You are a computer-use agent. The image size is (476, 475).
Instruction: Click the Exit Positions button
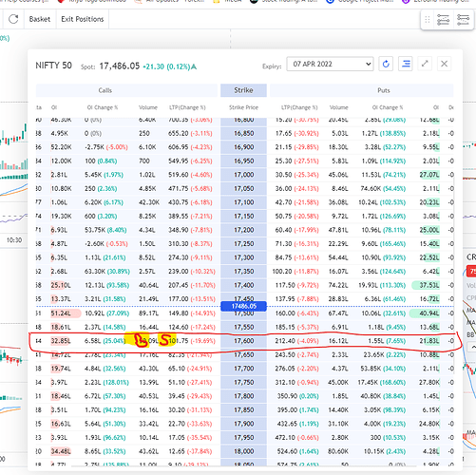pos(83,19)
